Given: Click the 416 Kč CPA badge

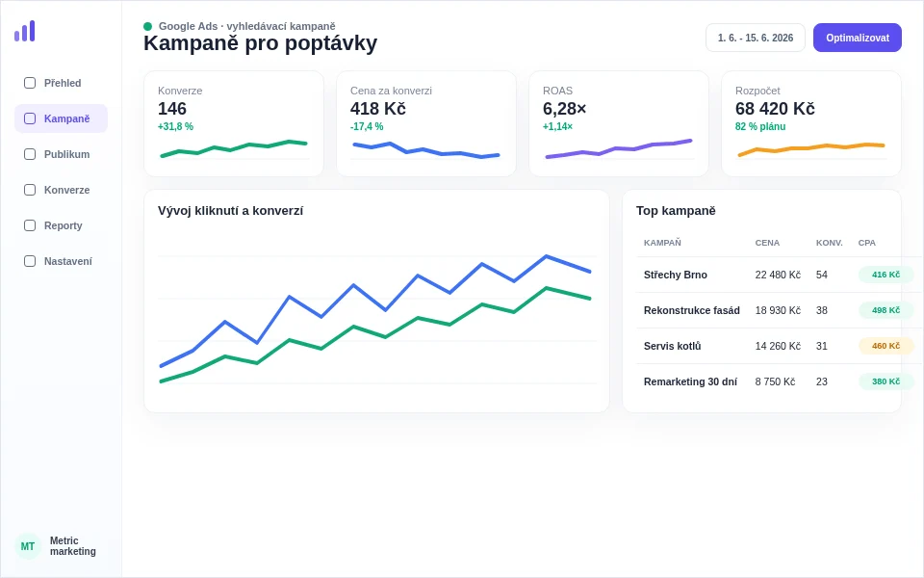Looking at the screenshot, I should coord(885,275).
